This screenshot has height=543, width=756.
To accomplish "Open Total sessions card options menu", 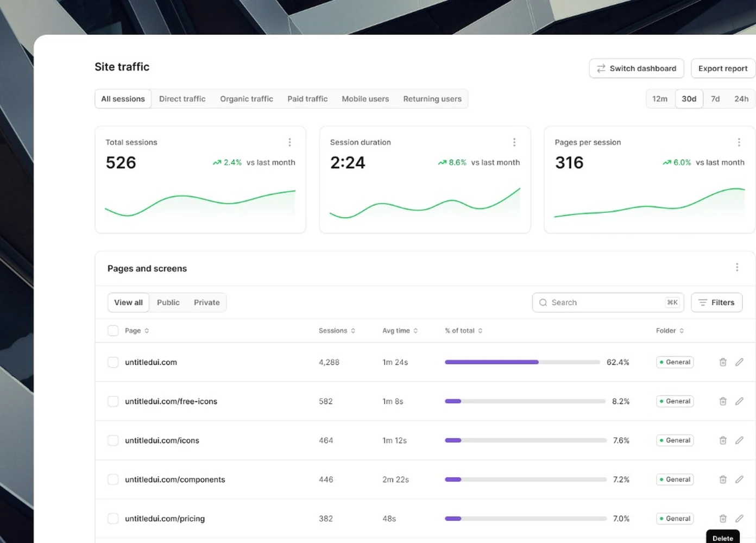I will 289,142.
